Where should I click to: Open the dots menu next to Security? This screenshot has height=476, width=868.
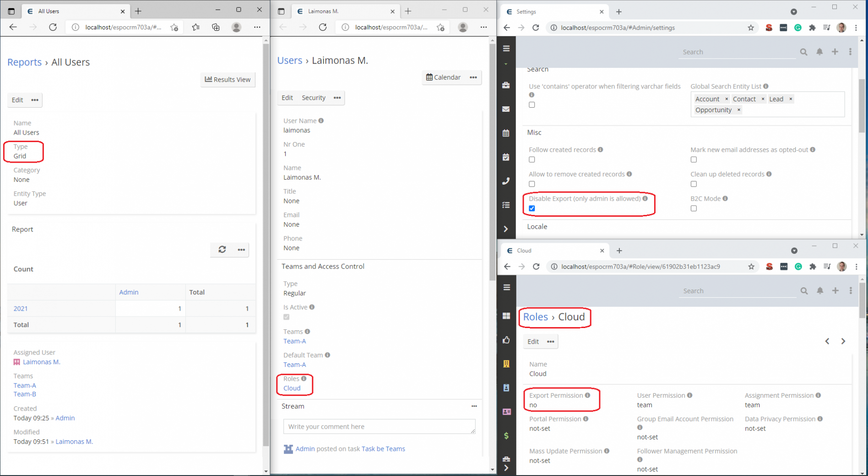(337, 98)
